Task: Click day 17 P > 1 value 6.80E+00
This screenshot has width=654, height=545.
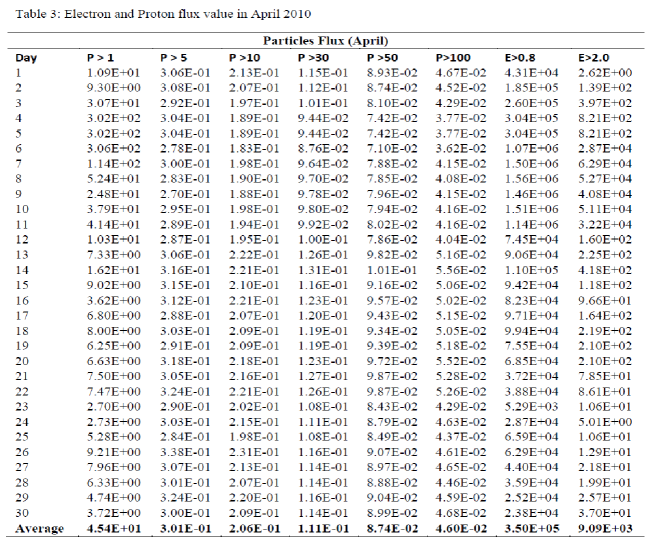Action: pyautogui.click(x=113, y=316)
